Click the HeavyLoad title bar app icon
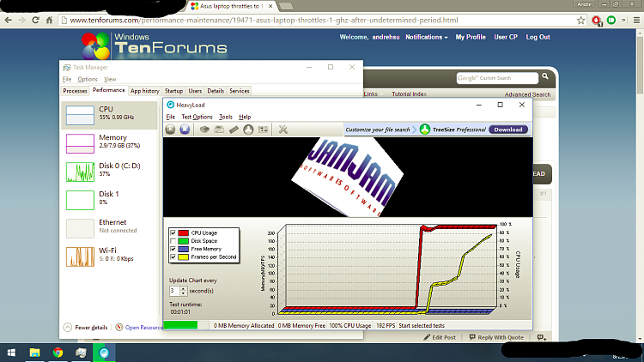This screenshot has width=644, height=362. point(171,105)
